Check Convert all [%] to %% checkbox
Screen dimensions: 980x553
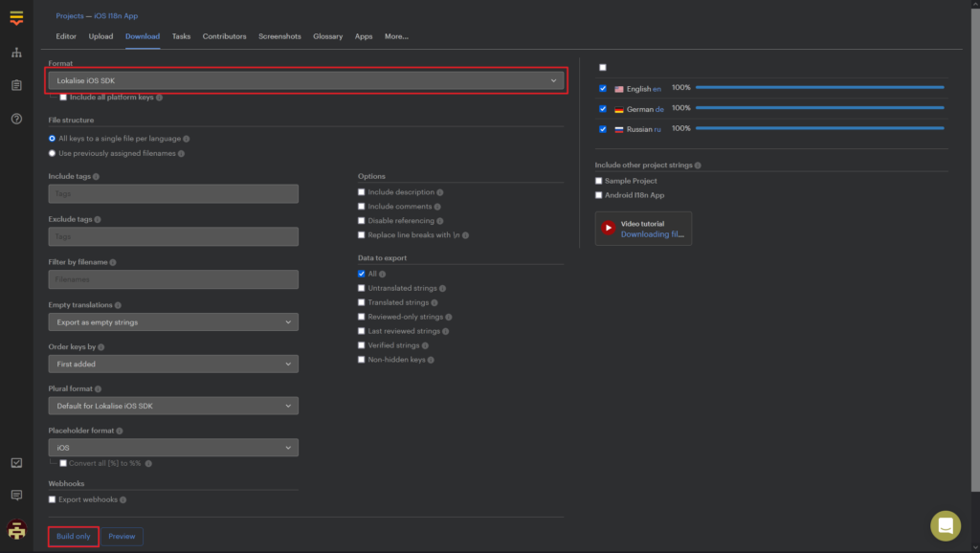63,463
